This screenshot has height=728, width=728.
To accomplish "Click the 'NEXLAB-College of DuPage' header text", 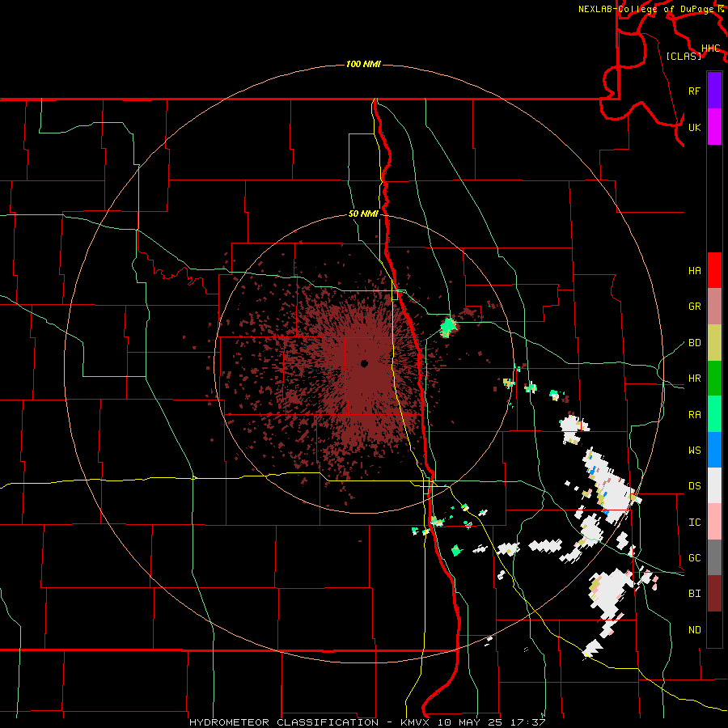I will pos(646,9).
